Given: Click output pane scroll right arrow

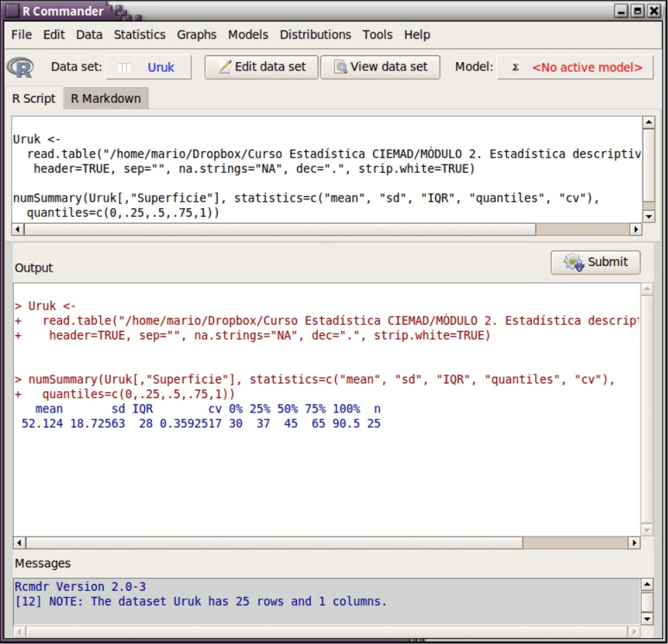Looking at the screenshot, I should 634,542.
